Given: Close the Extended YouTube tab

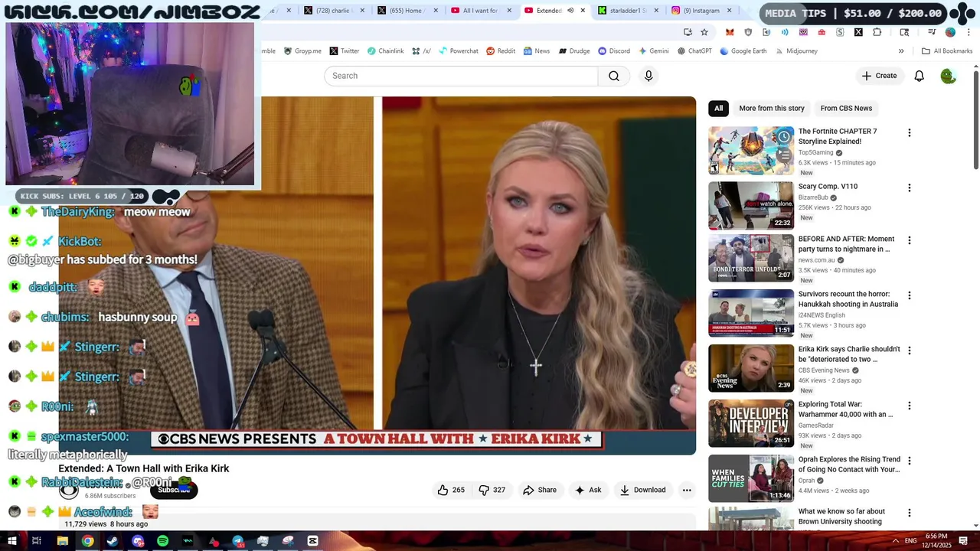Looking at the screenshot, I should [583, 11].
